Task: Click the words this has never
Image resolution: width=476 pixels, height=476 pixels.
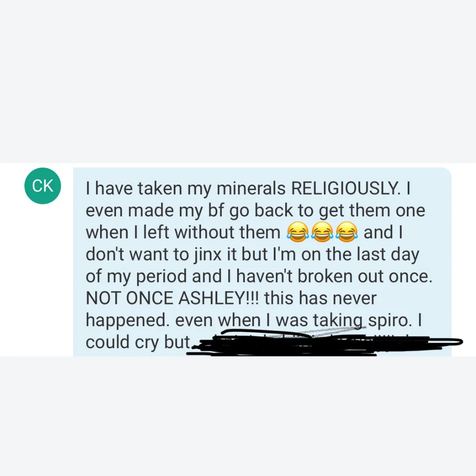Action: click(320, 298)
